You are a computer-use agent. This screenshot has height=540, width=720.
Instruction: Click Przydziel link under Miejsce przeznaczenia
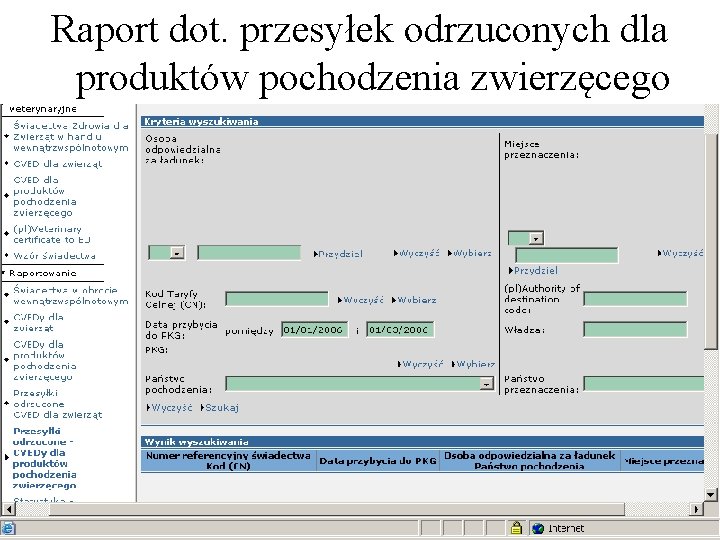(533, 270)
